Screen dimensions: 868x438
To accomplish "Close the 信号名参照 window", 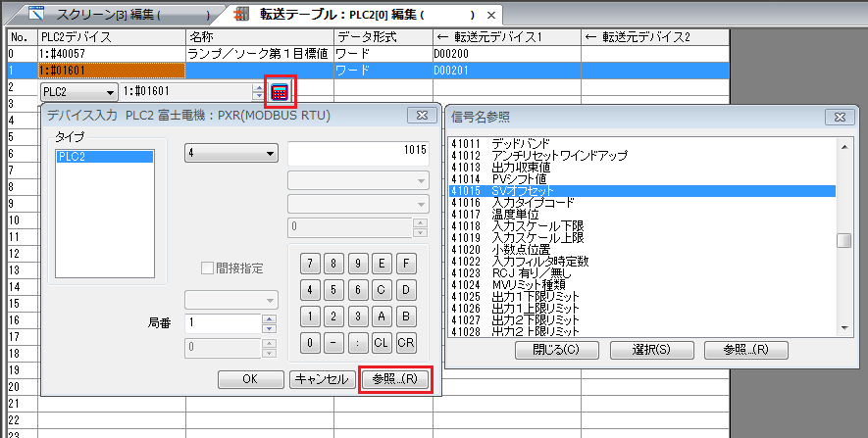I will click(841, 116).
